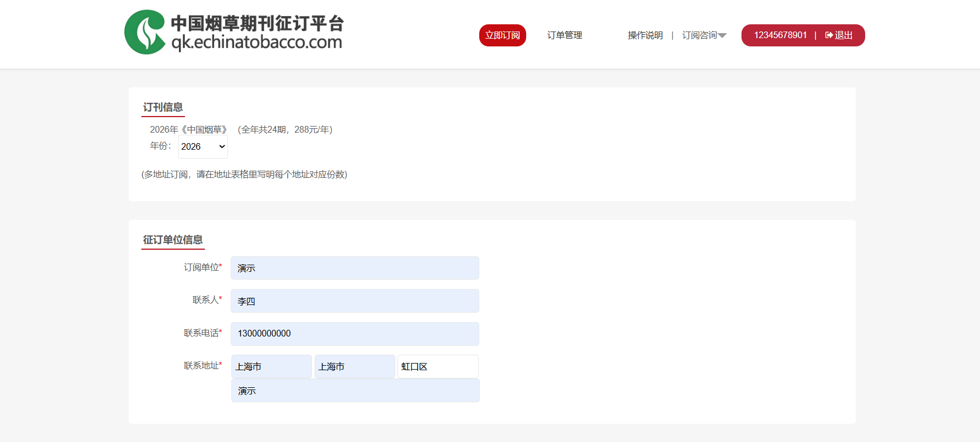The image size is (980, 442).
Task: Click the 立即订阅 button
Action: 502,35
